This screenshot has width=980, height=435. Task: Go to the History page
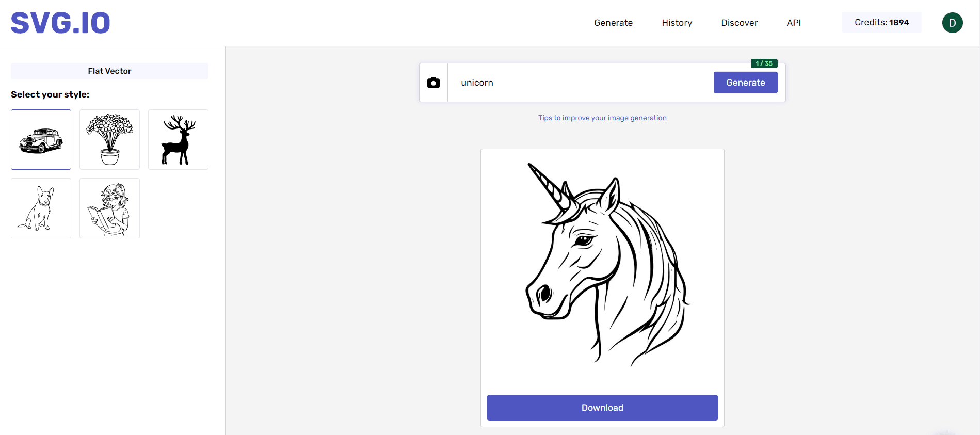tap(677, 23)
